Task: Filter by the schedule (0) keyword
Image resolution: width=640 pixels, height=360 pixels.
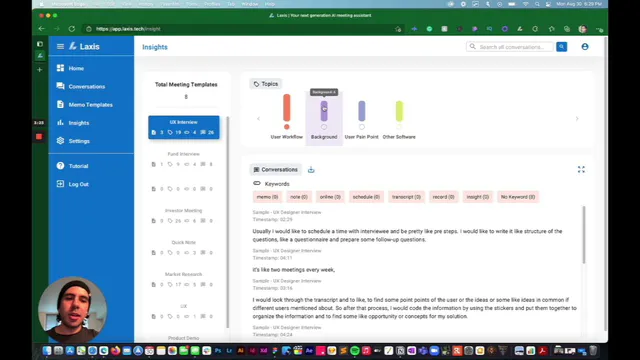Action: [366, 197]
